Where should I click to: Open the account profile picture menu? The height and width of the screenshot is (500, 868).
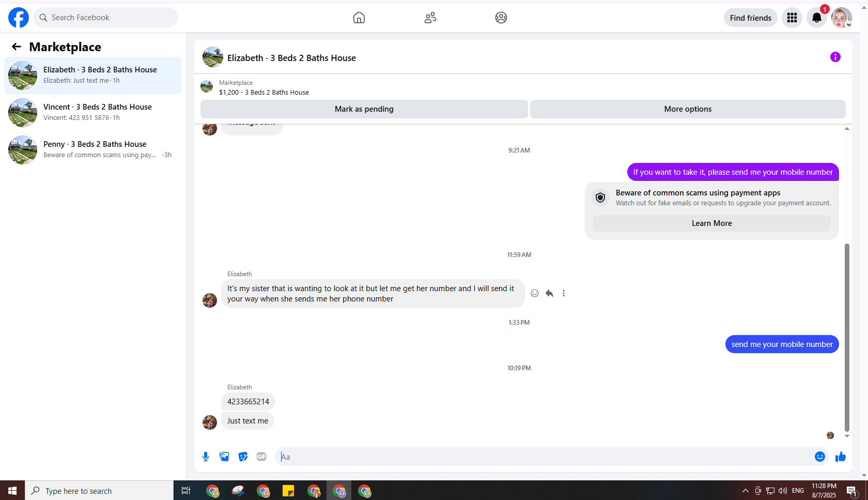[842, 18]
